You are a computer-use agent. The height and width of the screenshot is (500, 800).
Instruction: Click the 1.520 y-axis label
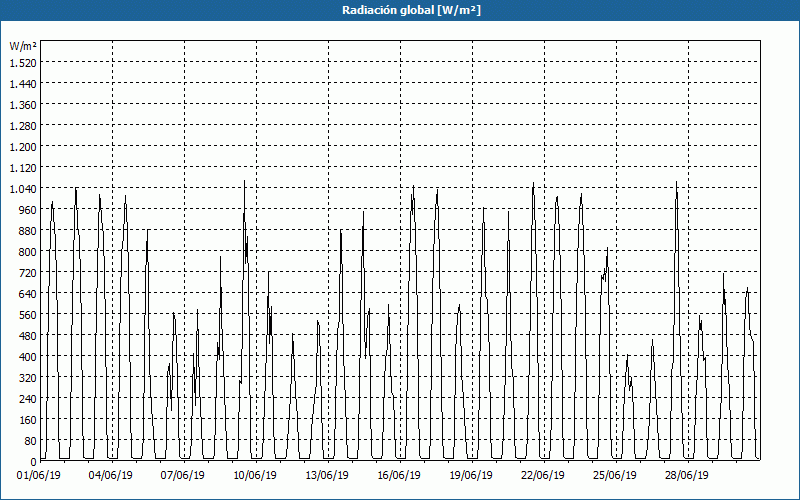tap(23, 62)
